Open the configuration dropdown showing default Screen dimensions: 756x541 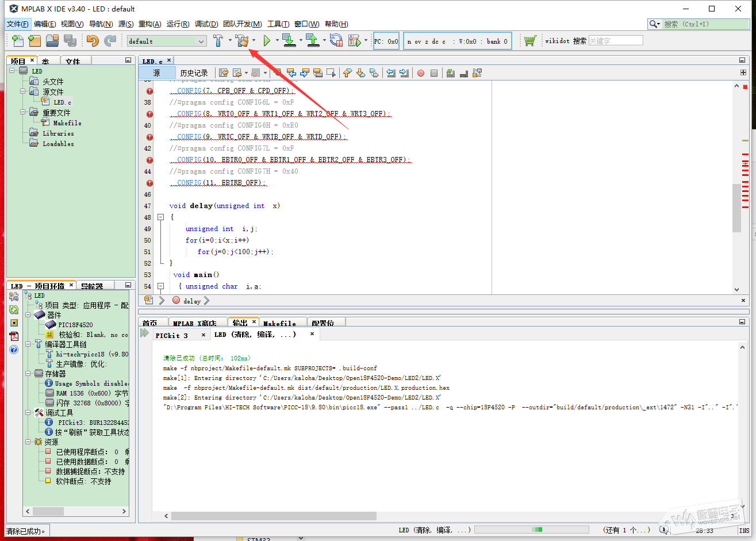tap(167, 41)
